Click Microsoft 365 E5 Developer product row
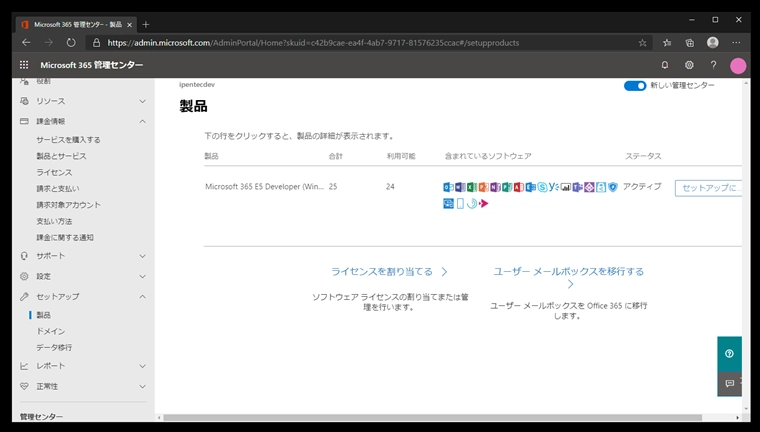The image size is (760, 432). tap(473, 195)
